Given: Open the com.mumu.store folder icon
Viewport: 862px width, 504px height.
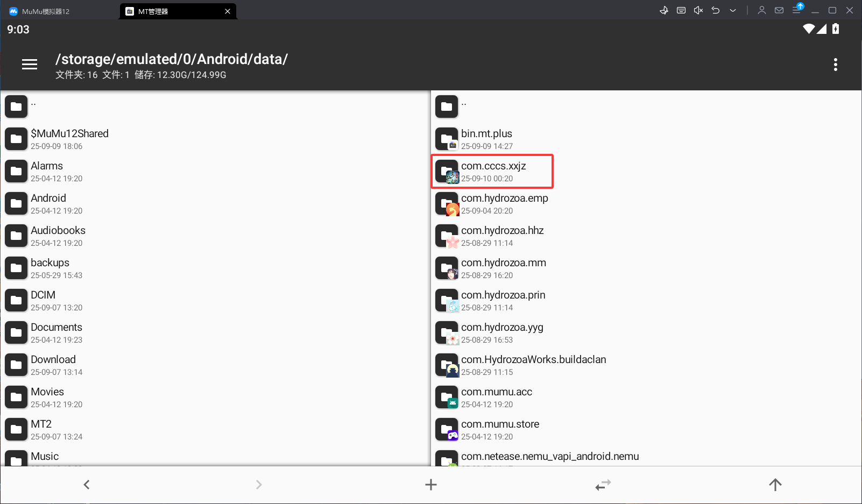Looking at the screenshot, I should [447, 430].
